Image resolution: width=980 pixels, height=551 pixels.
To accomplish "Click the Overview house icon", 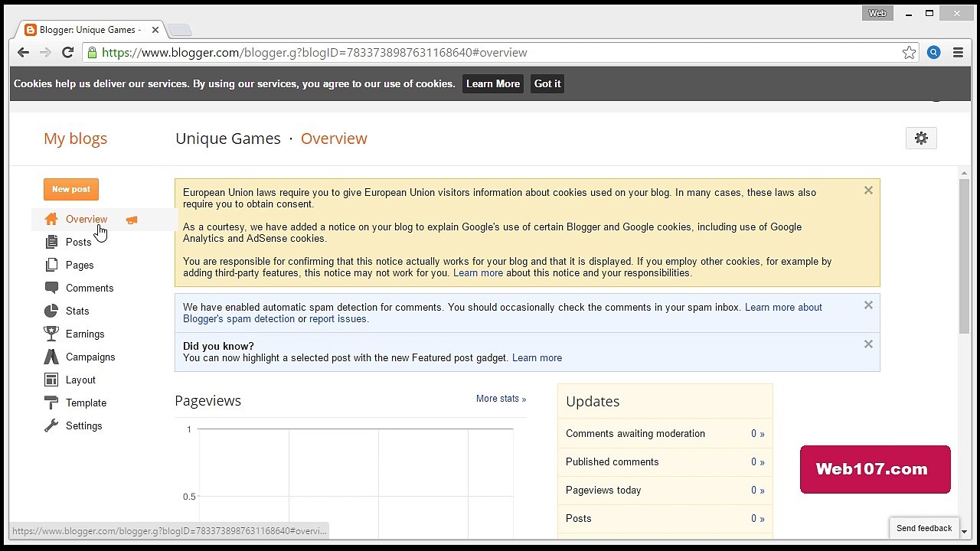I will pos(51,220).
